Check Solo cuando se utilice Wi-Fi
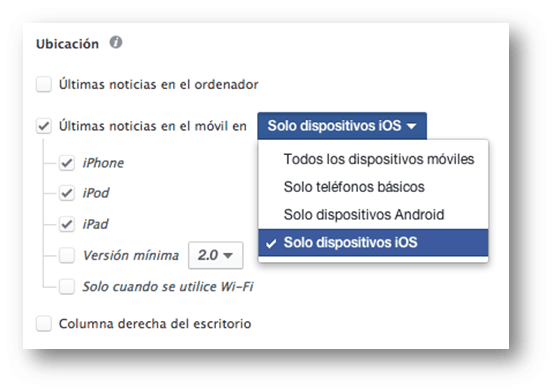The width and height of the screenshot is (552, 392). point(67,286)
